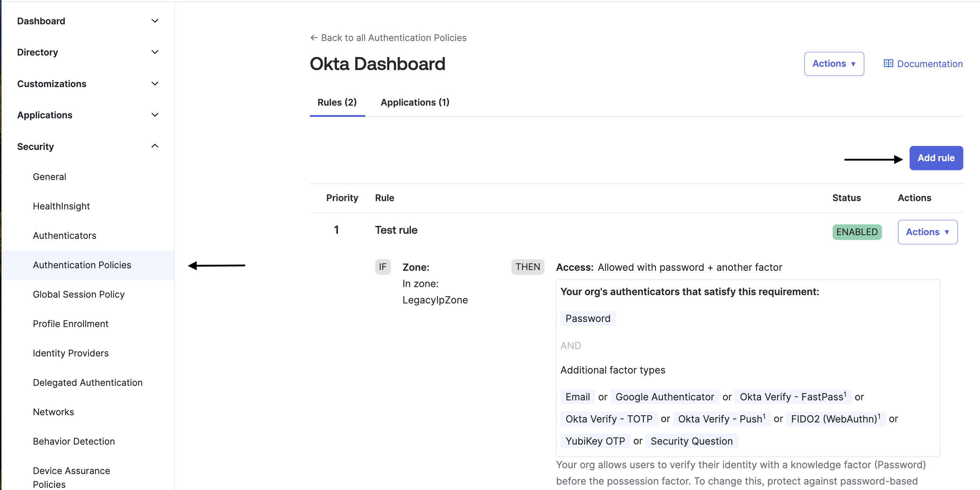Open the Documentation link
Viewport: 980px width, 490px height.
point(923,64)
